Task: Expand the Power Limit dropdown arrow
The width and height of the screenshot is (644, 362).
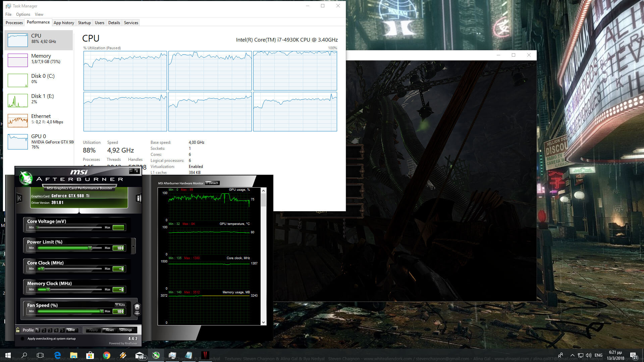Action: (133, 246)
